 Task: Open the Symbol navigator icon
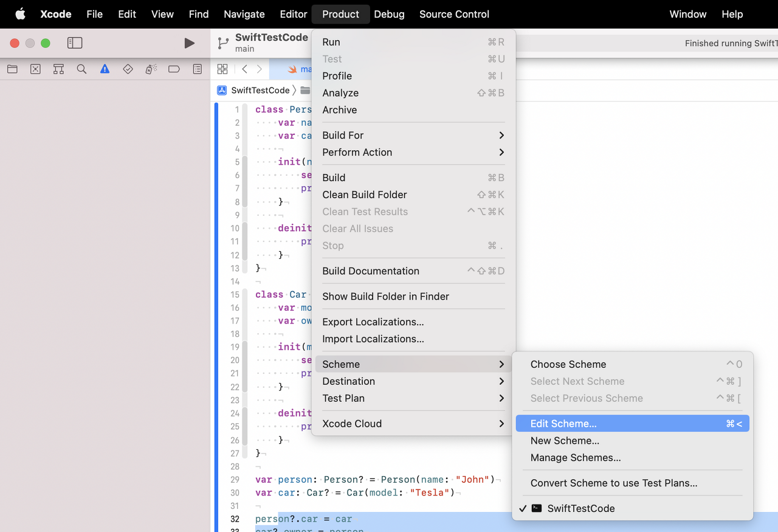[58, 69]
